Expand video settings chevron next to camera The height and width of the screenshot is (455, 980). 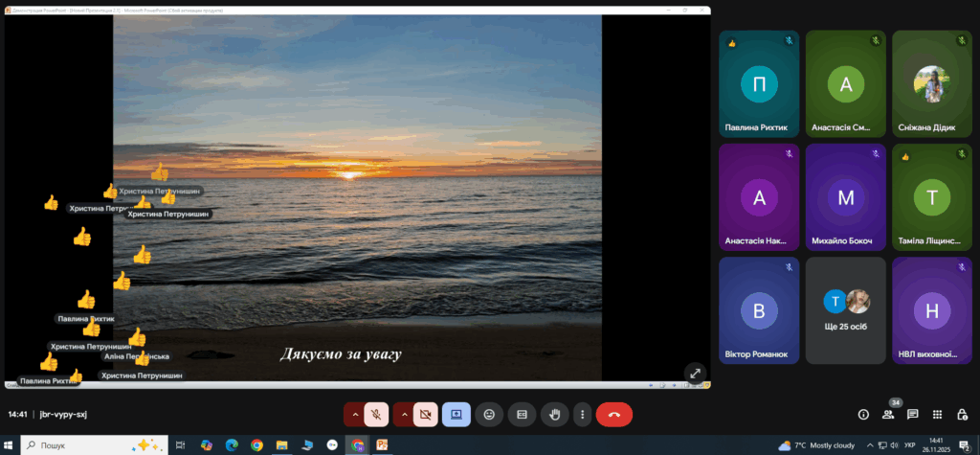click(404, 415)
